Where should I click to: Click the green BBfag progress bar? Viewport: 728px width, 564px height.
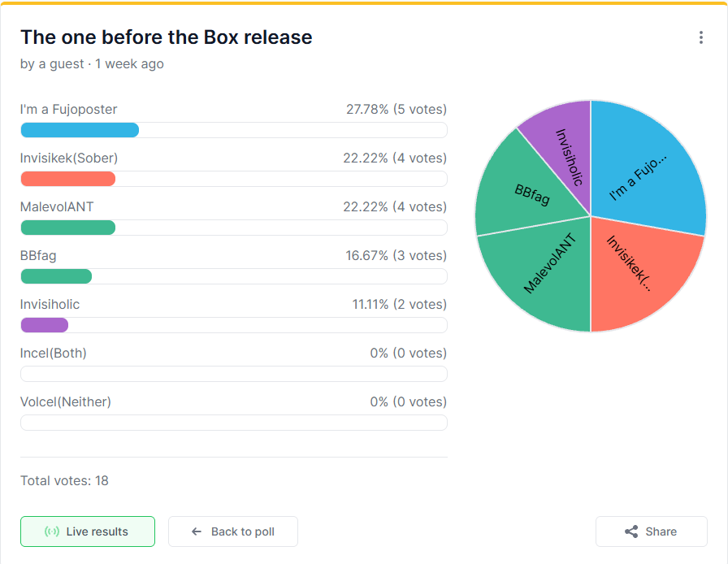pyautogui.click(x=56, y=276)
